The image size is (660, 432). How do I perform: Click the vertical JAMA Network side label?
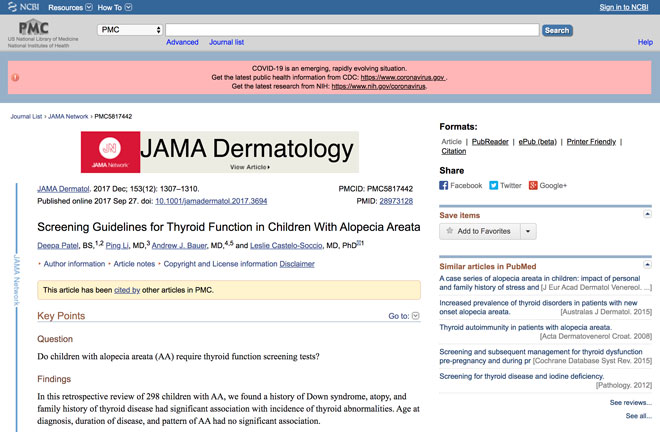pos(16,280)
